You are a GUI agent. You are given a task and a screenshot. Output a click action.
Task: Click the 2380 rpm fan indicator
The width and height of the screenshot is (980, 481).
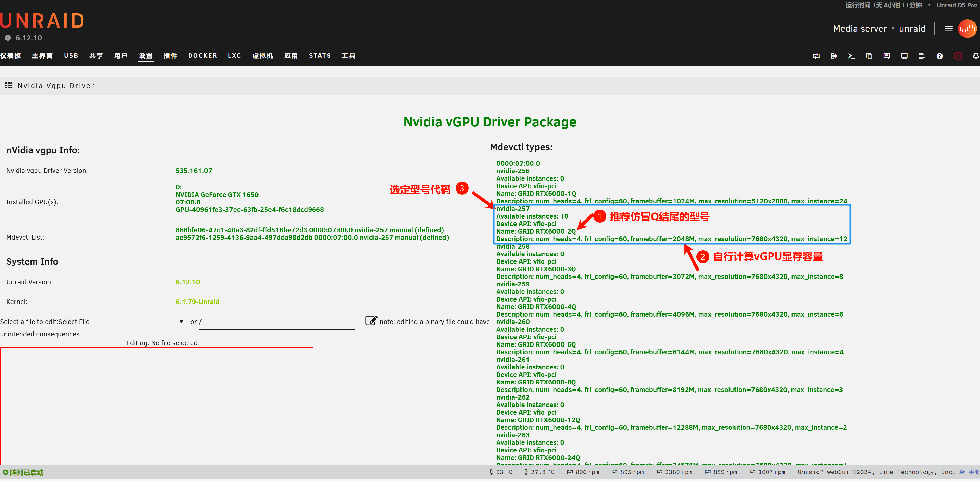(674, 472)
